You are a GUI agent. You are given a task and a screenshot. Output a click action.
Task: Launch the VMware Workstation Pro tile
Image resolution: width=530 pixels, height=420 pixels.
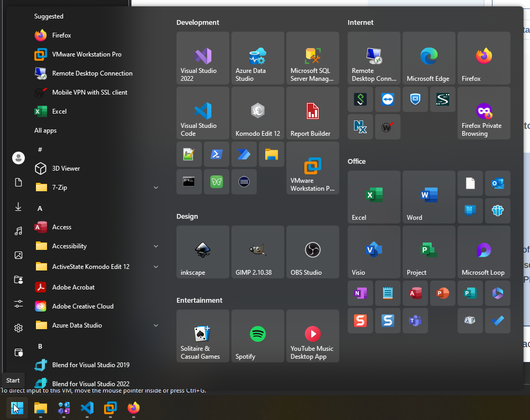313,168
